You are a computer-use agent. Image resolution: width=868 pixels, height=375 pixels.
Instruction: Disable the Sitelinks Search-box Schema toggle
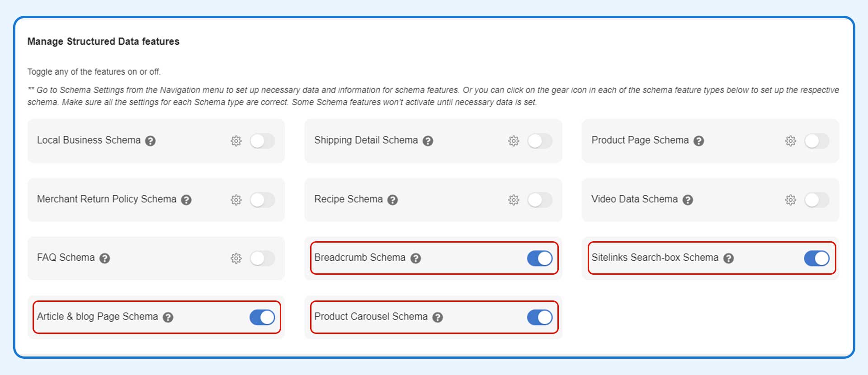(816, 258)
